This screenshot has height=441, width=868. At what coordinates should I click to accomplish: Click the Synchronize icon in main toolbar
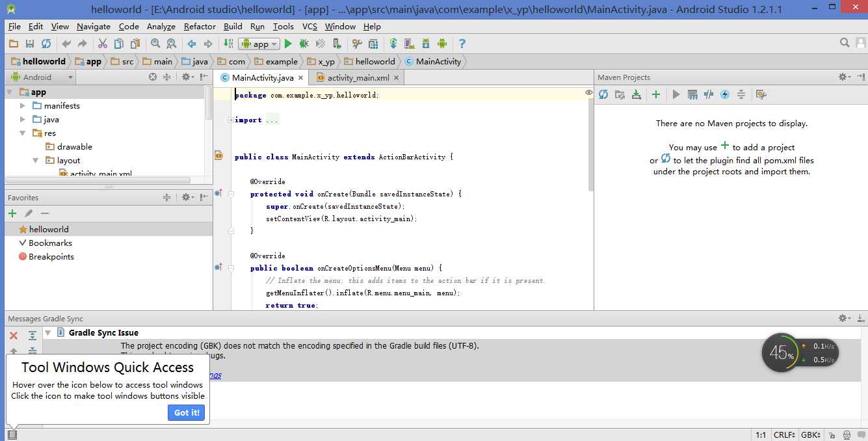coord(46,44)
